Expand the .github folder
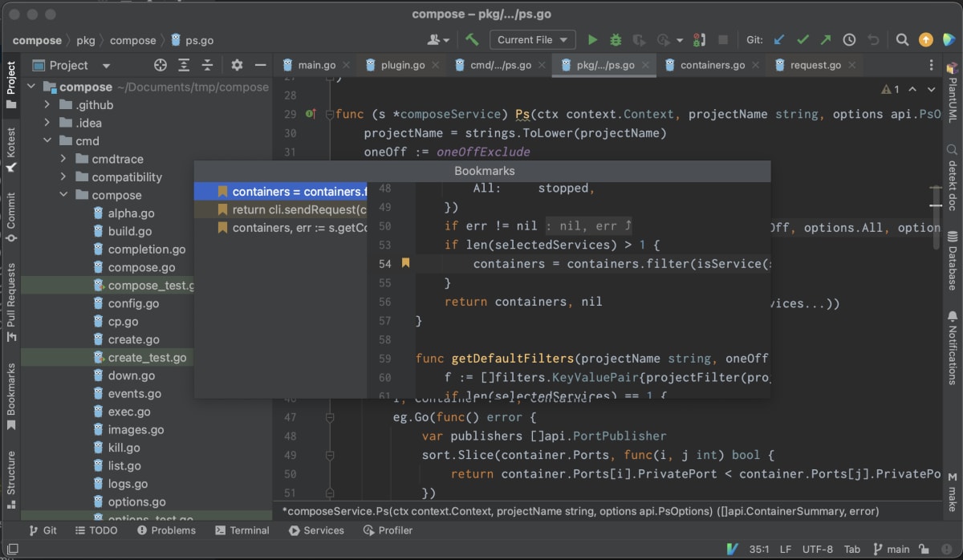 [47, 105]
